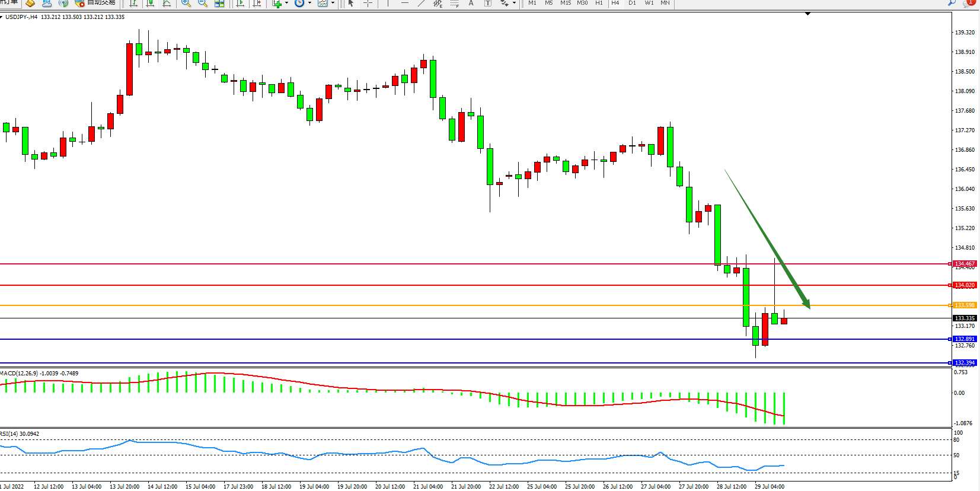The height and width of the screenshot is (491, 980).
Task: Click the zoom out magnifier icon
Action: pyautogui.click(x=202, y=3)
